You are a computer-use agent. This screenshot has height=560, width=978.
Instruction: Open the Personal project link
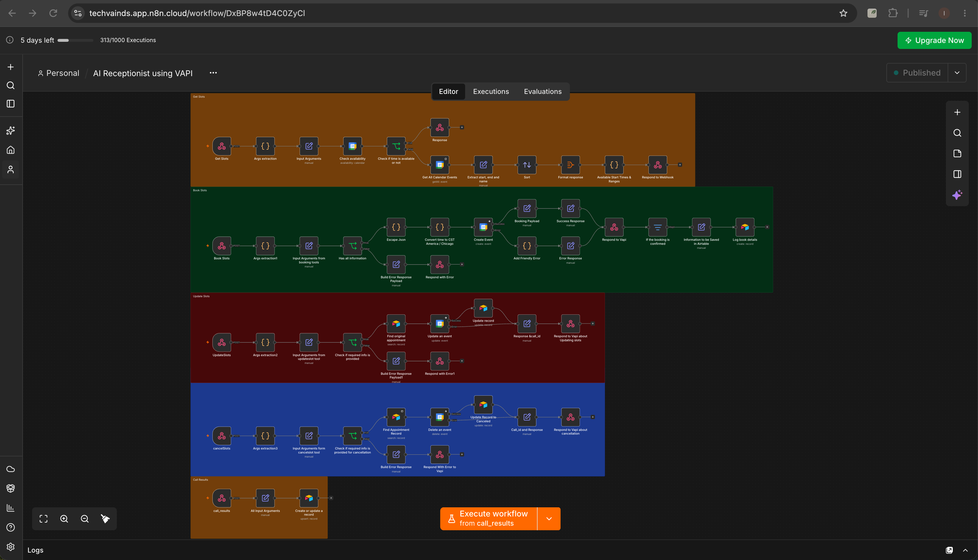[58, 73]
